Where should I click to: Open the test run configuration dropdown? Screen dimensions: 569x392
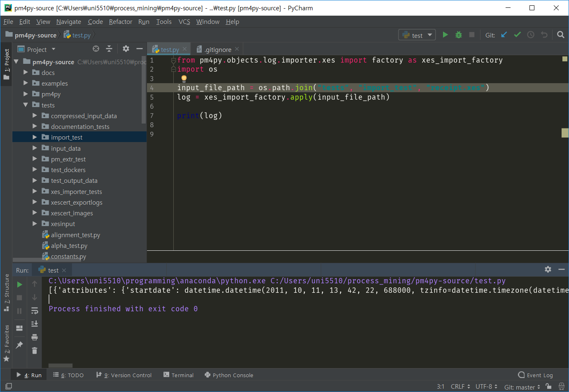pos(417,35)
